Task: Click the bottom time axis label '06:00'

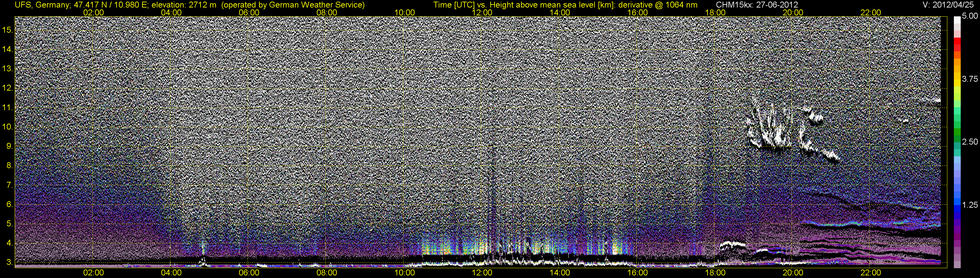Action: click(x=249, y=273)
